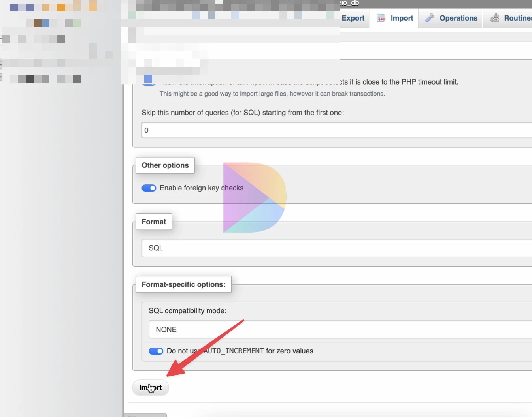Open the Operations tab
Image resolution: width=532 pixels, height=417 pixels.
[451, 18]
